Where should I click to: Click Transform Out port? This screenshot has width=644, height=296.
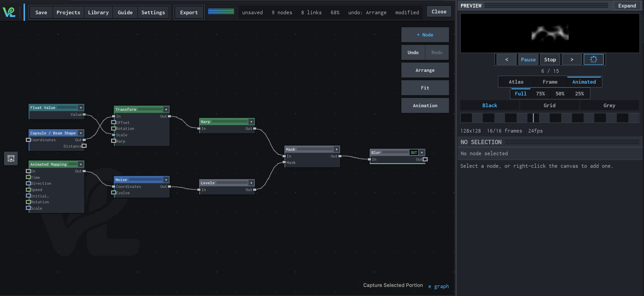coord(169,116)
